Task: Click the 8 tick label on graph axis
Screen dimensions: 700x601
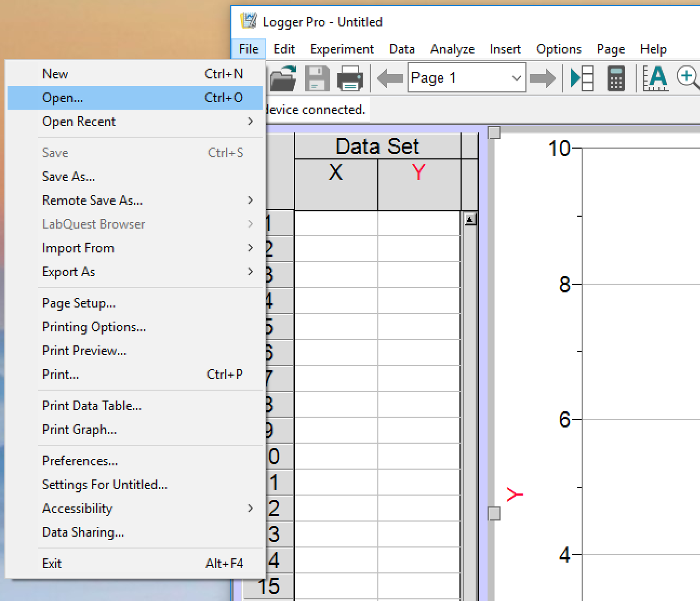Action: [565, 284]
